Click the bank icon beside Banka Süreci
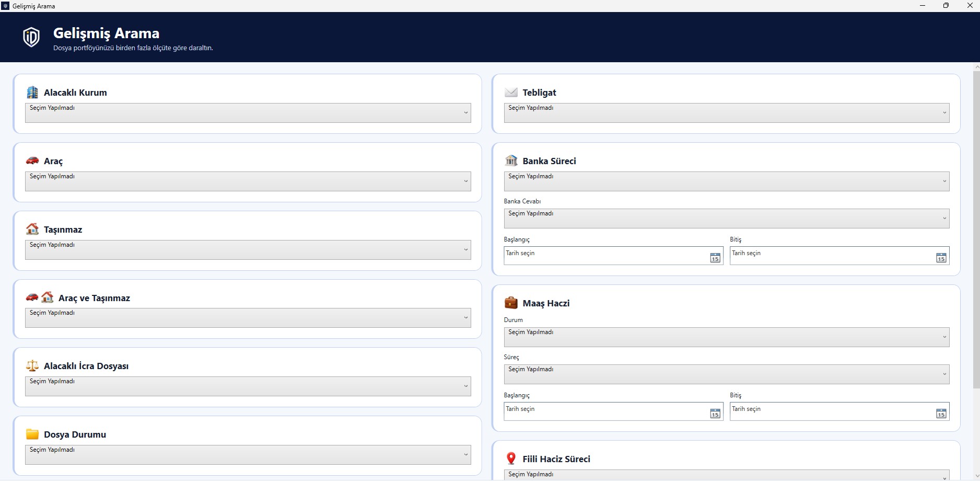Image resolution: width=980 pixels, height=481 pixels. click(x=511, y=161)
